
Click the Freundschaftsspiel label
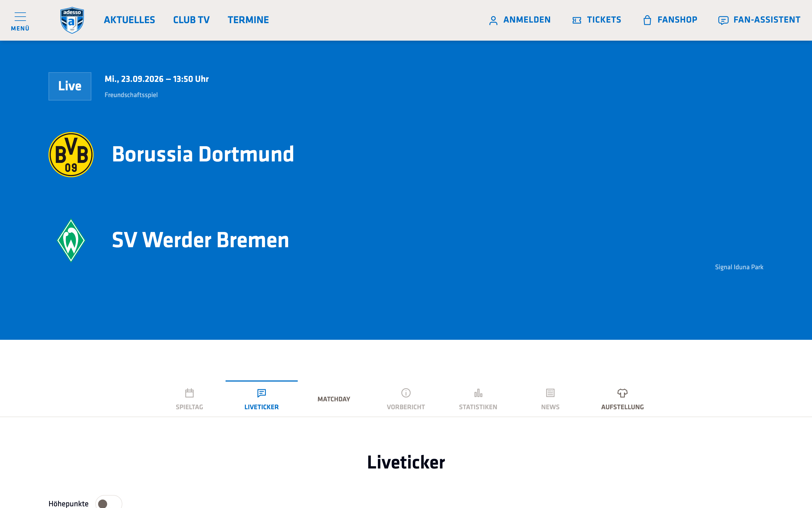(x=131, y=95)
